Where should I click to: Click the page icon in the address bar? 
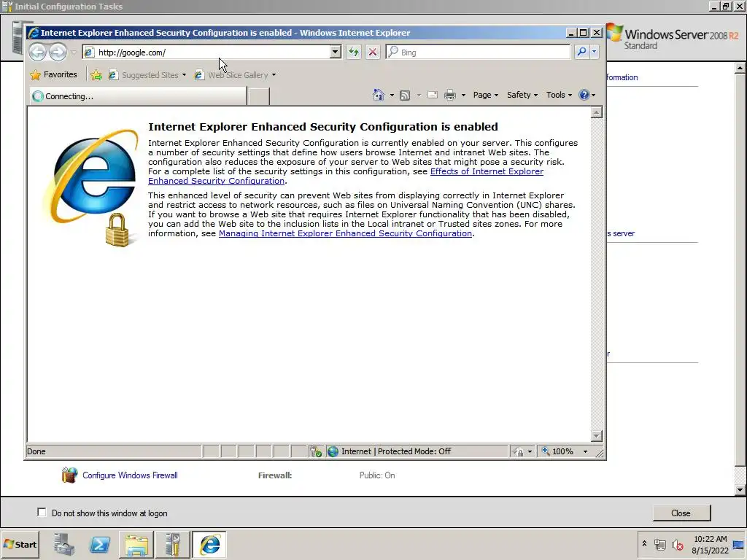pyautogui.click(x=89, y=52)
